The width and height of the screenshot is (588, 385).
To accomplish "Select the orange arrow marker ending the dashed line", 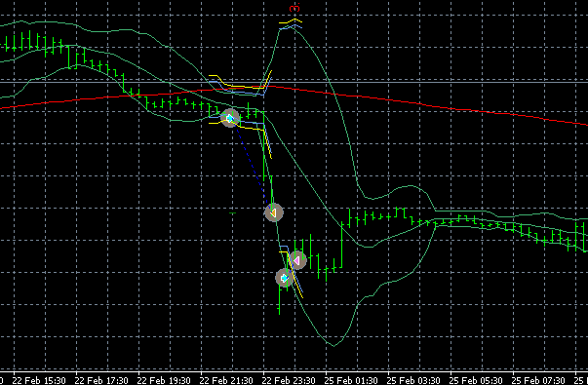I will [274, 212].
